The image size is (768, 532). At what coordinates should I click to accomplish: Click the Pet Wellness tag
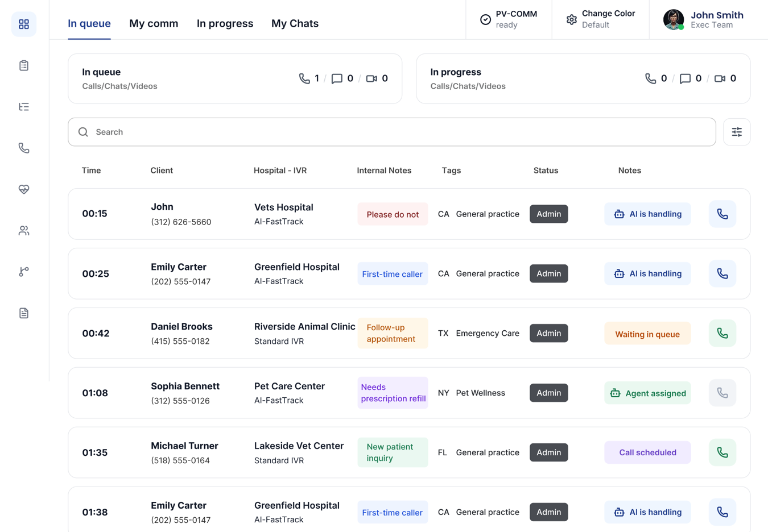[480, 393]
